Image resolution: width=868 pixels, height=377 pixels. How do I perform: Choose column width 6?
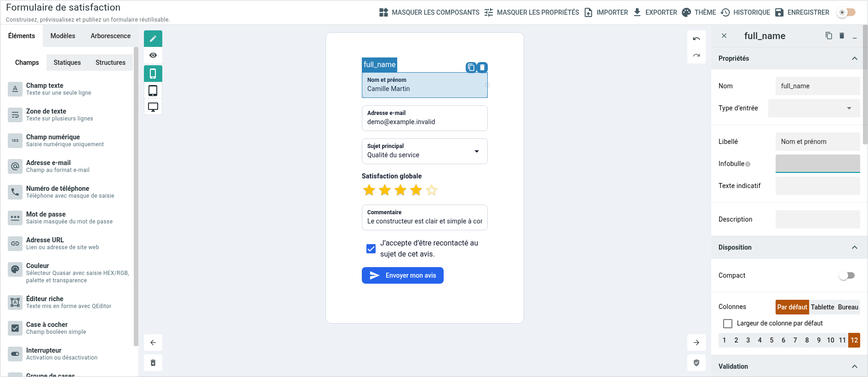(783, 340)
